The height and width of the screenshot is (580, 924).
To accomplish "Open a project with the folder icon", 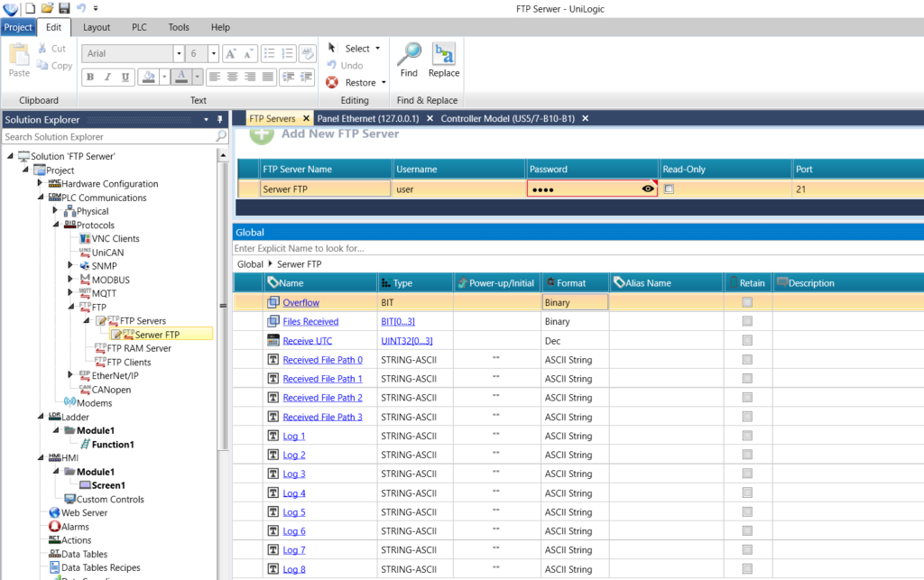I will 47,8.
